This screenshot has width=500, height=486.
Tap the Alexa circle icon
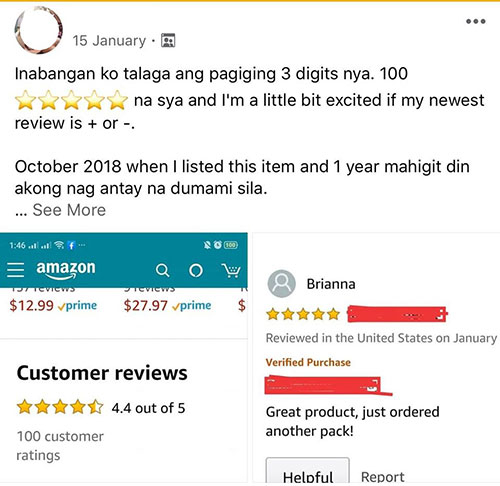196,270
